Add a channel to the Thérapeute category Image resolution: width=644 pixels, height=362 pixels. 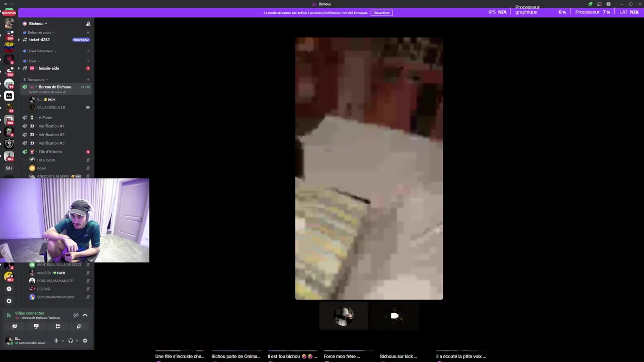88,79
